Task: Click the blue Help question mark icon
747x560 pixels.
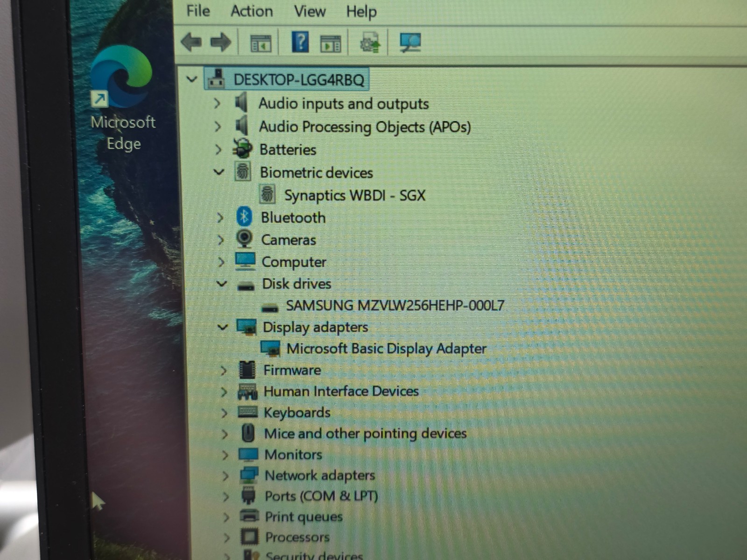Action: coord(300,42)
